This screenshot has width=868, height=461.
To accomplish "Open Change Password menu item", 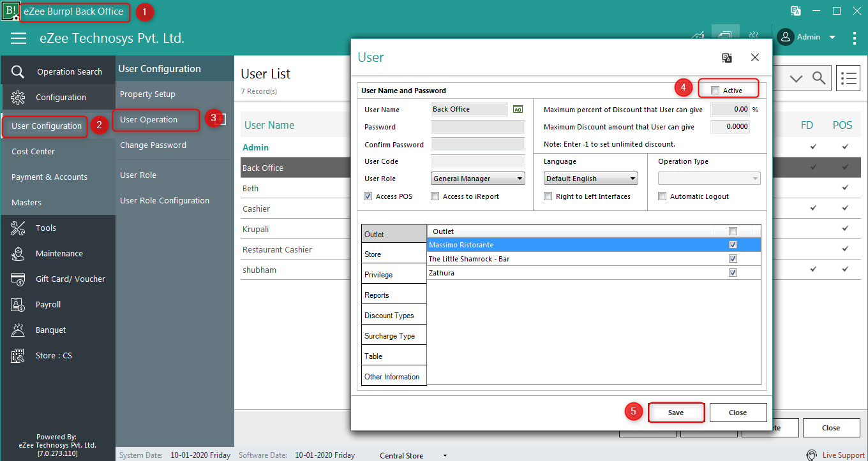I will [x=153, y=145].
